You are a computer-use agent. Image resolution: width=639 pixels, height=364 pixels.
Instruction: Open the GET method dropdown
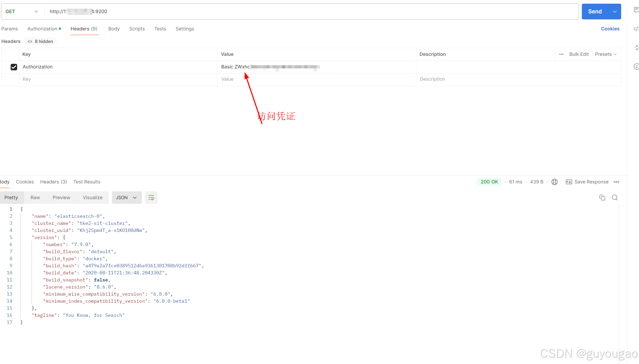(22, 12)
